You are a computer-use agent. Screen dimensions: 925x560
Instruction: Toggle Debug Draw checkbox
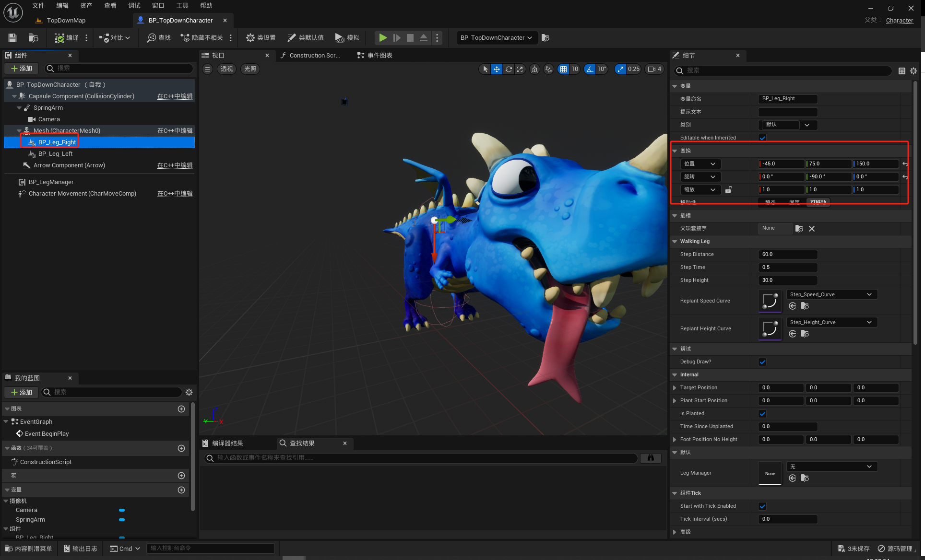tap(762, 362)
